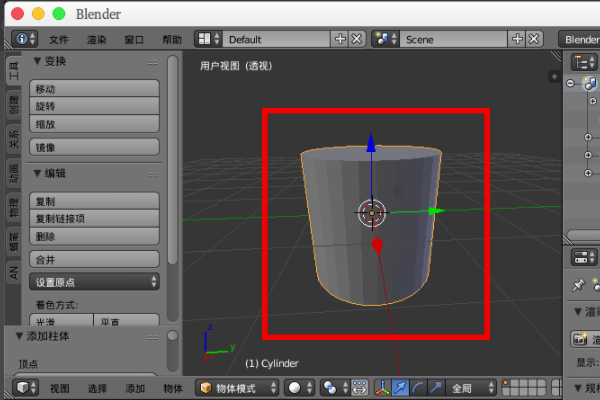This screenshot has width=600, height=400.
Task: Open the 物体 menu in 3D view header
Action: [173, 389]
